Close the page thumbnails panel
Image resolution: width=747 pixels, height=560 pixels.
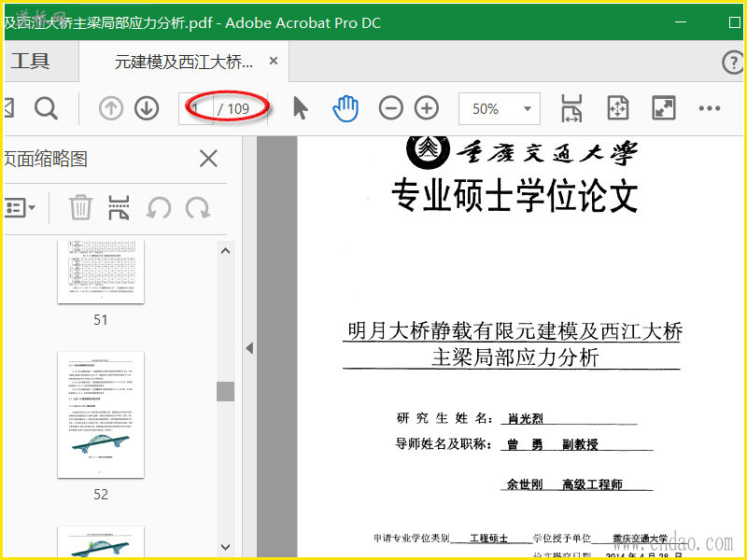tap(208, 159)
